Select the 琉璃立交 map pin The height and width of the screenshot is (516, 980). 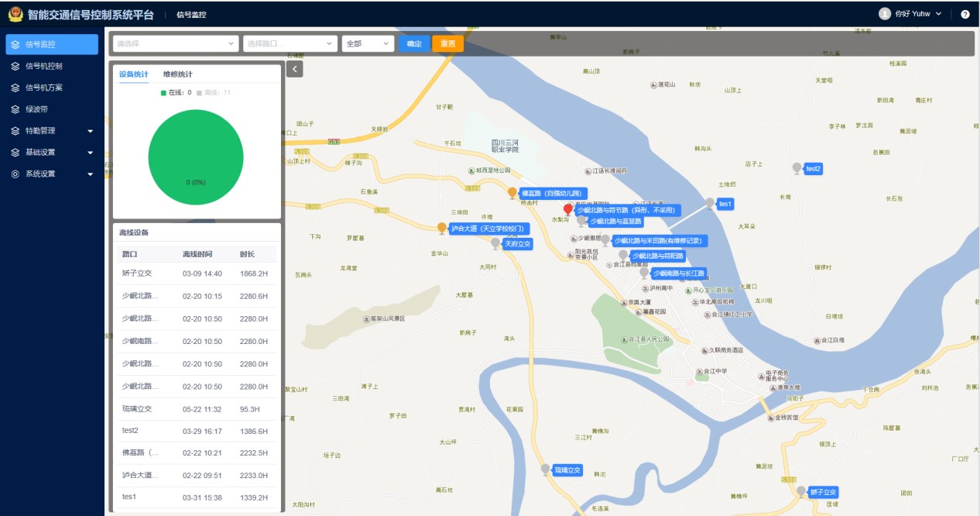pyautogui.click(x=545, y=470)
